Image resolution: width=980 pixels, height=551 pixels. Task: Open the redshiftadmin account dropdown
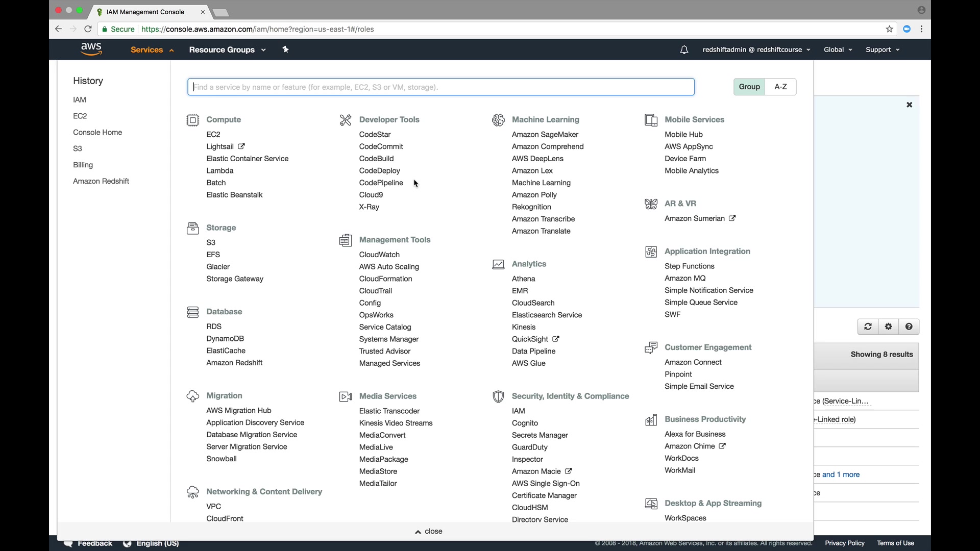756,49
